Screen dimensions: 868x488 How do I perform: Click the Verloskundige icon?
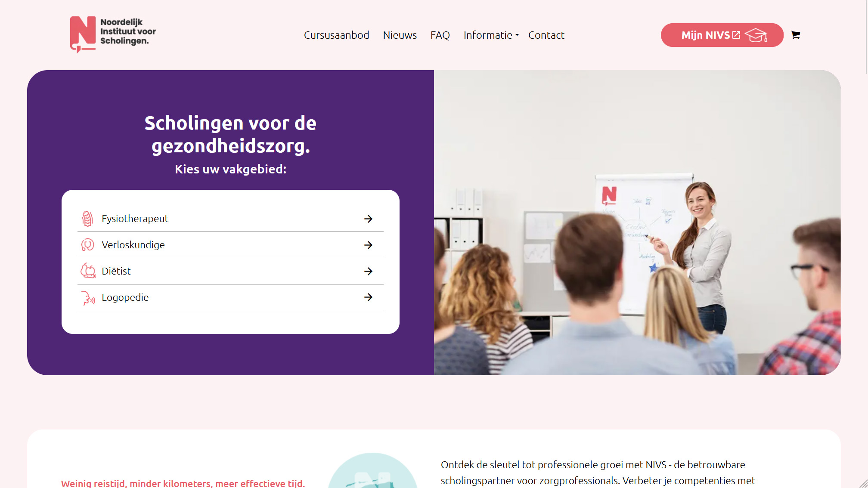87,245
